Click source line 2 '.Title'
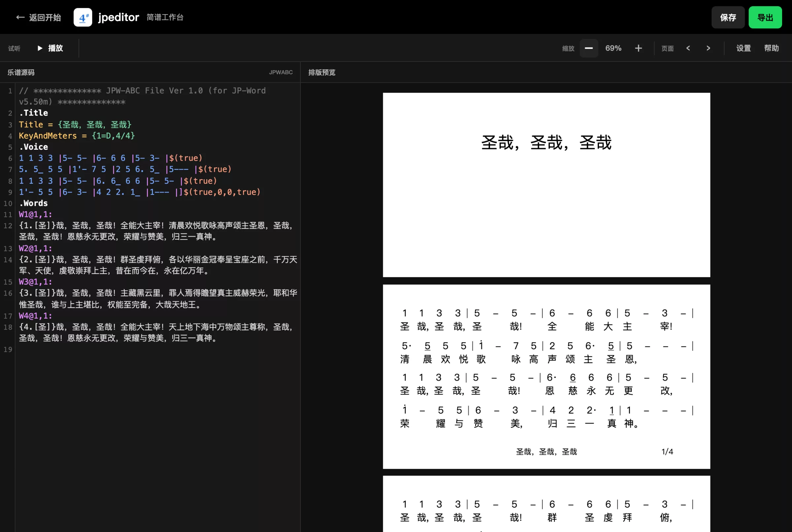792x532 pixels. point(34,113)
